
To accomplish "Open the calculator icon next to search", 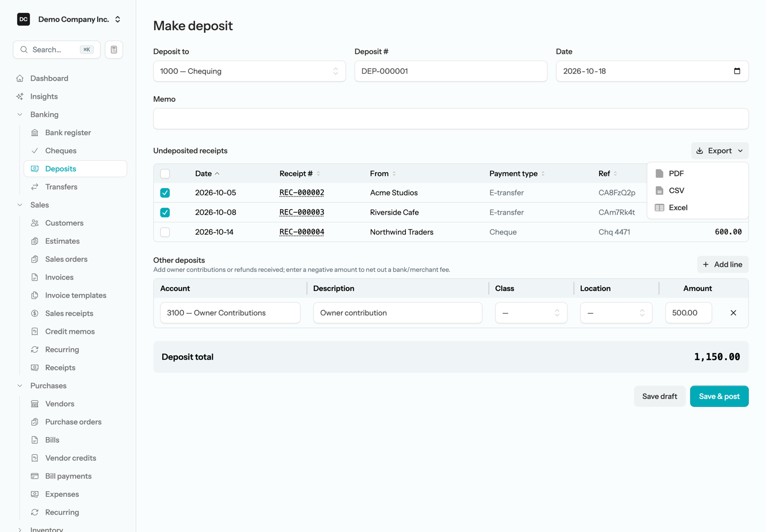I will (x=114, y=49).
